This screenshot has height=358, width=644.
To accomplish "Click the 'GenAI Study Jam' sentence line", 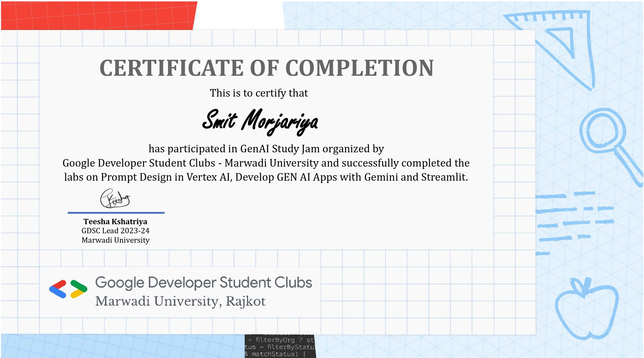I will pos(266,149).
